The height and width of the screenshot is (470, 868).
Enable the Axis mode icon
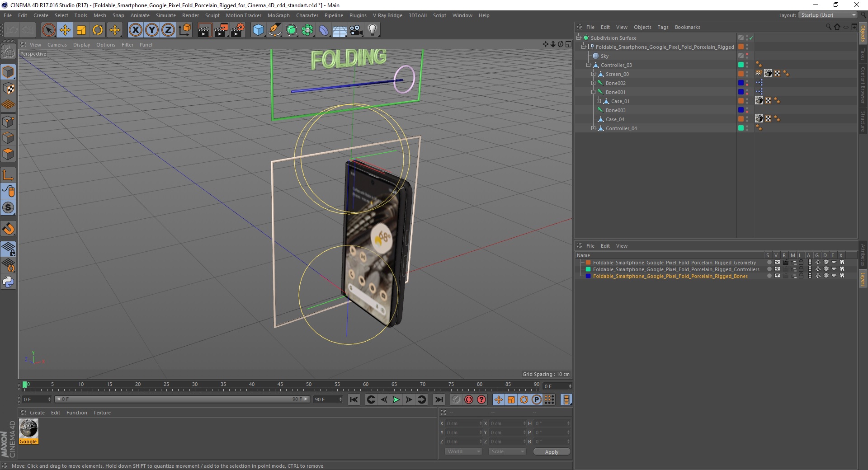coord(8,175)
